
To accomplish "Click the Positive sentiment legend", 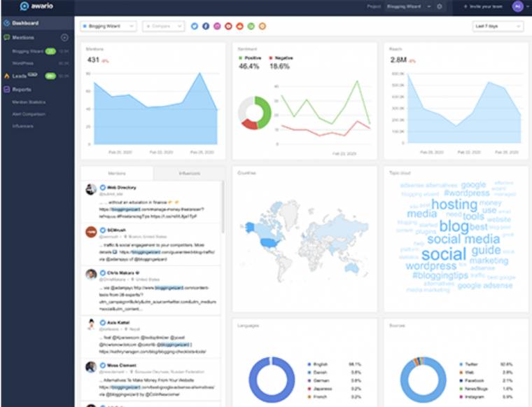I will coord(250,58).
